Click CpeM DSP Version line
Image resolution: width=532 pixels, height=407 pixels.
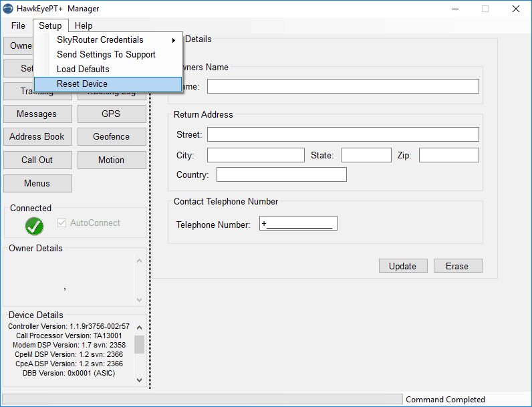tap(69, 354)
